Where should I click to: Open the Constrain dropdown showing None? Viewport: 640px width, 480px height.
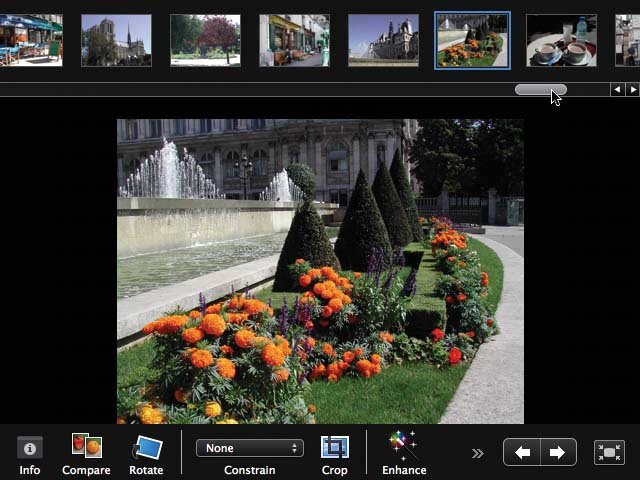click(x=249, y=448)
